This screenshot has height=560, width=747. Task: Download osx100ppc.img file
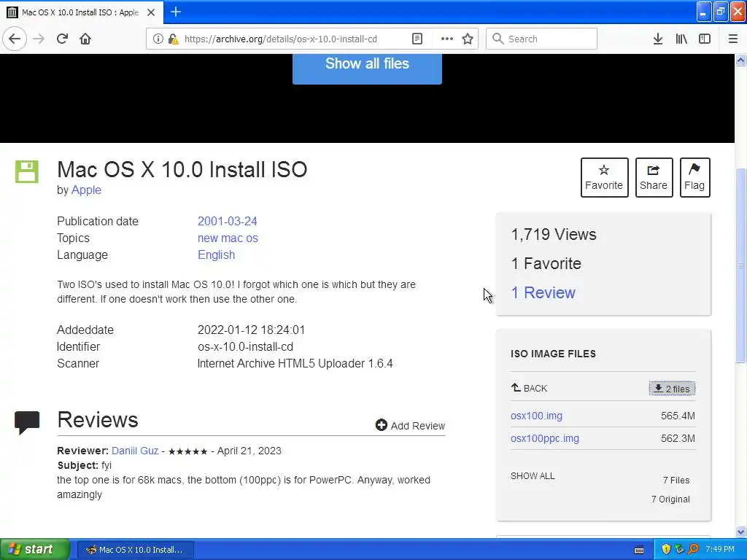[544, 438]
